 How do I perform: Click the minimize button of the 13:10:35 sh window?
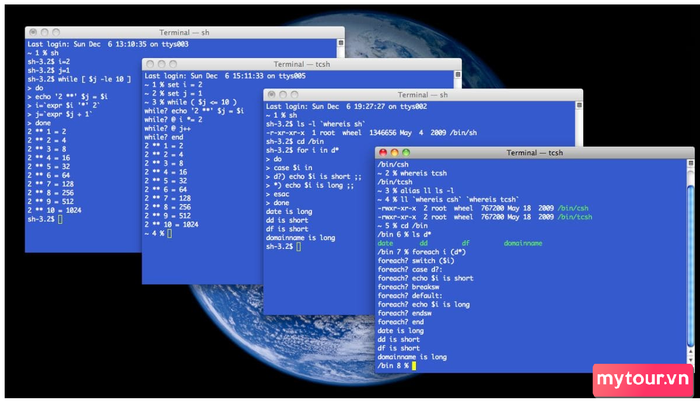coord(45,32)
